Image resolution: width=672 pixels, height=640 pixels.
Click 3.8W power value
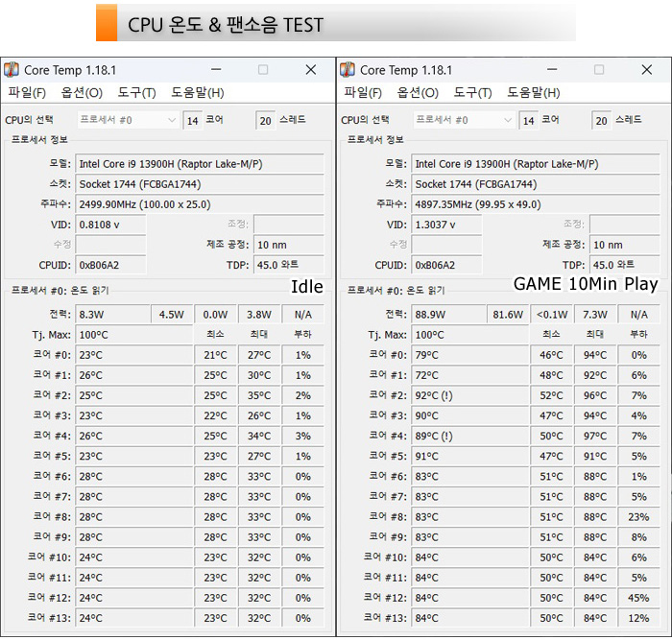coord(259,315)
